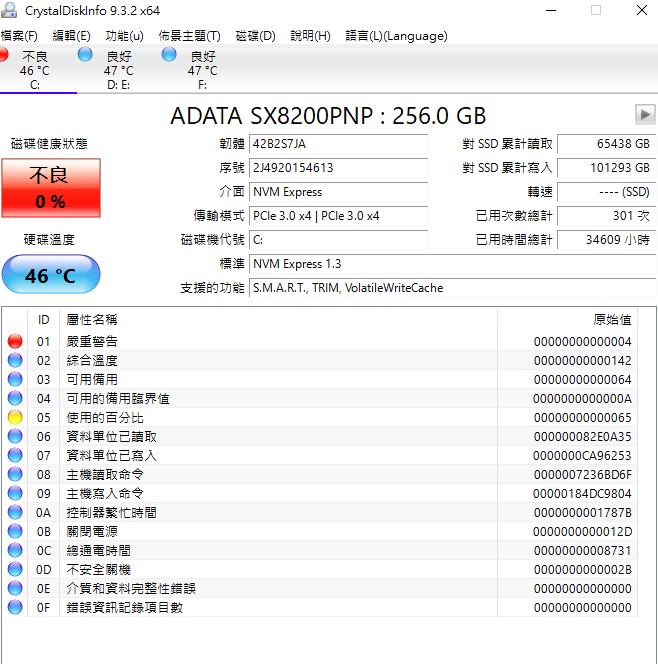Click red status icon for 嚴重警告 row
The height and width of the screenshot is (664, 658).
coord(15,342)
